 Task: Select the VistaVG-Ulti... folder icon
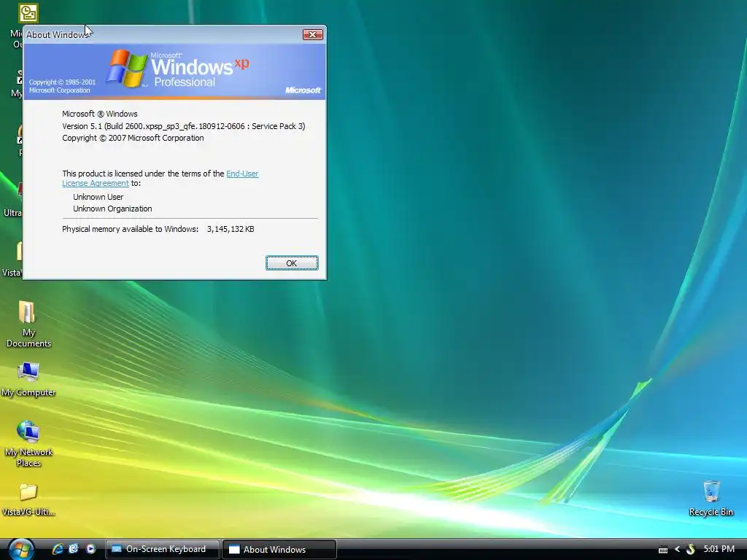(x=28, y=500)
